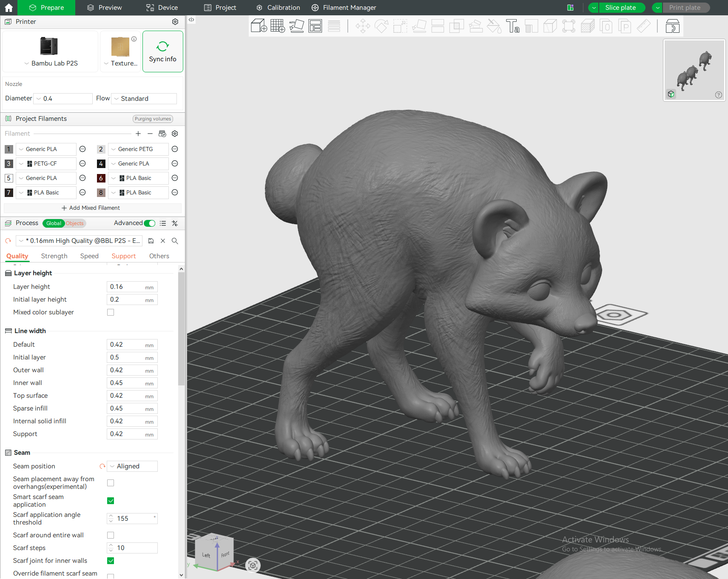The height and width of the screenshot is (579, 728).
Task: Click the Auto orient toolbar icon
Action: [296, 26]
